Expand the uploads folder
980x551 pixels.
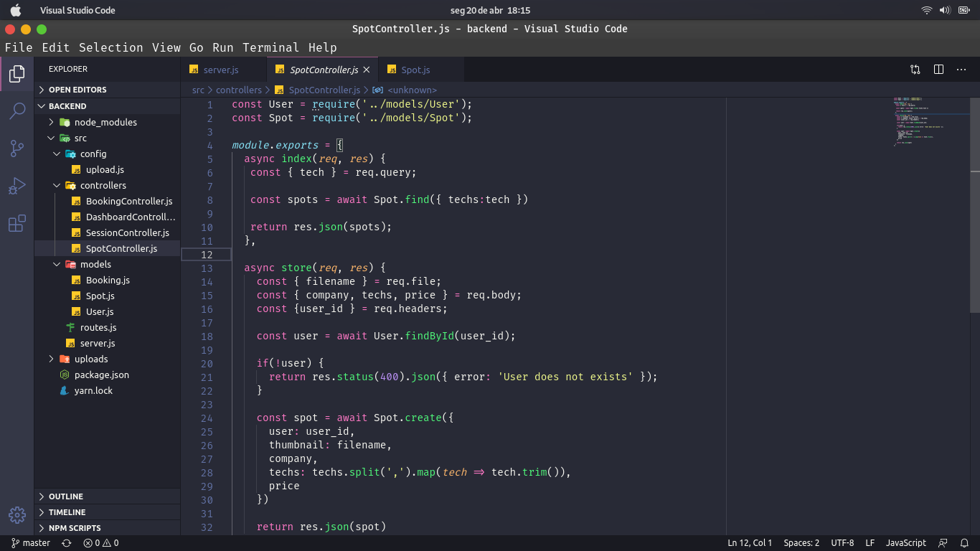click(x=108, y=359)
